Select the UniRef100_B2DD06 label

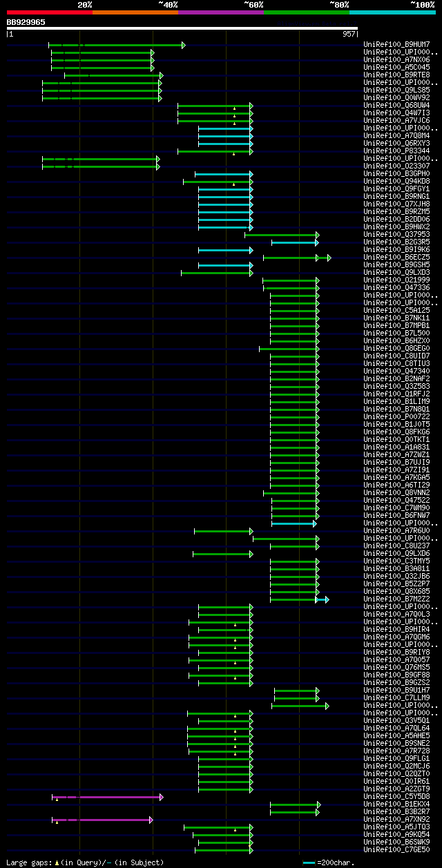coord(396,220)
